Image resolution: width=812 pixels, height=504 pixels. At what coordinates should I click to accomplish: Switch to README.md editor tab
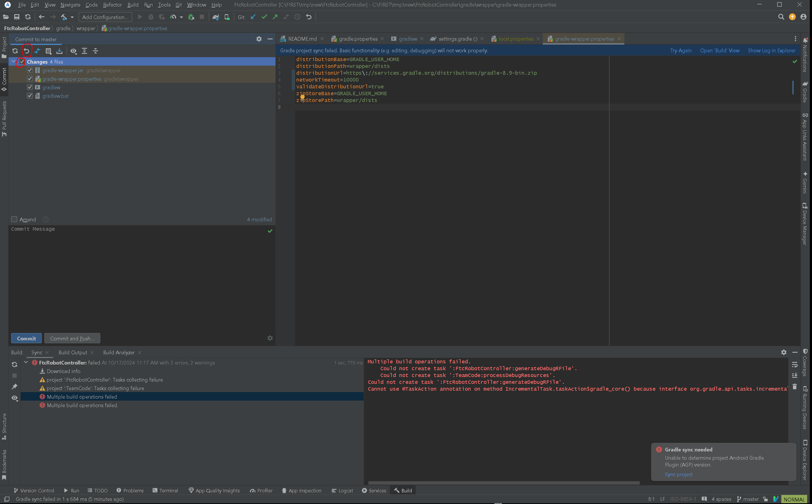point(302,39)
